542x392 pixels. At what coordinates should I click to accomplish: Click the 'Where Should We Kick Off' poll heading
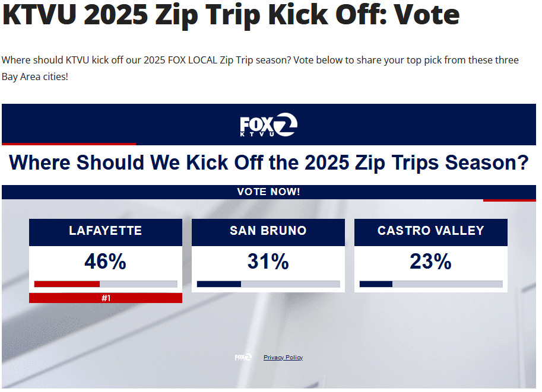pyautogui.click(x=268, y=162)
